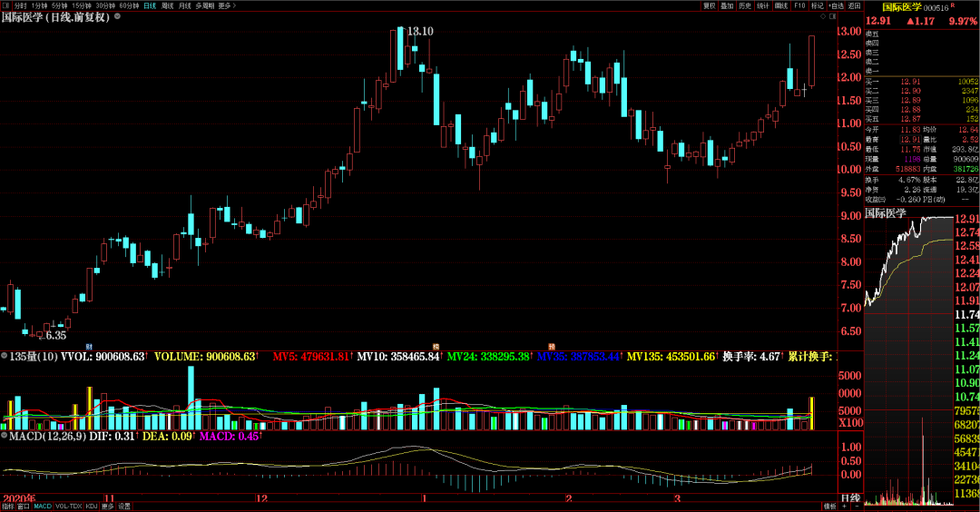Screen dimensions: 980x512
Task: Toggle the circle icon beside 135量(10) indicator
Action: point(5,356)
